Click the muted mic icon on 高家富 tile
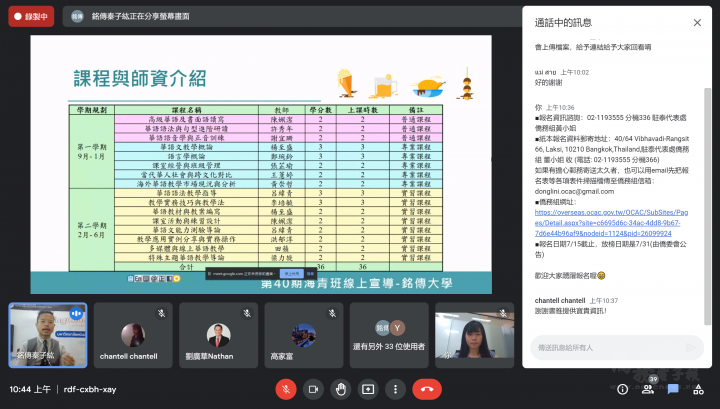 (x=332, y=314)
